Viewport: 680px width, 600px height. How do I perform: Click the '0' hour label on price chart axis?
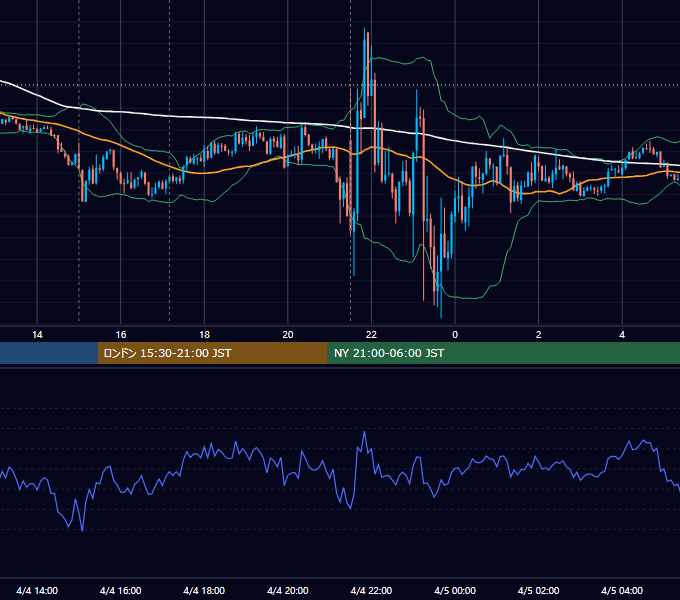(455, 335)
